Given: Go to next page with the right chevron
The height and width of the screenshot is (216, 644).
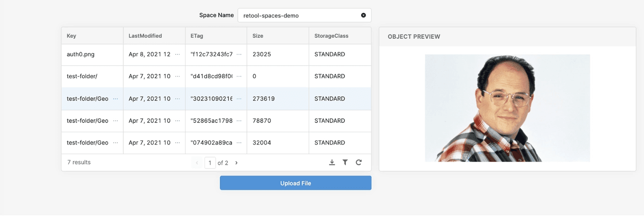Looking at the screenshot, I should point(236,163).
